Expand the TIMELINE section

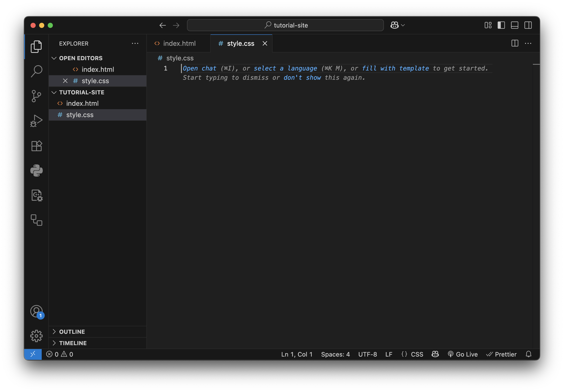98,343
